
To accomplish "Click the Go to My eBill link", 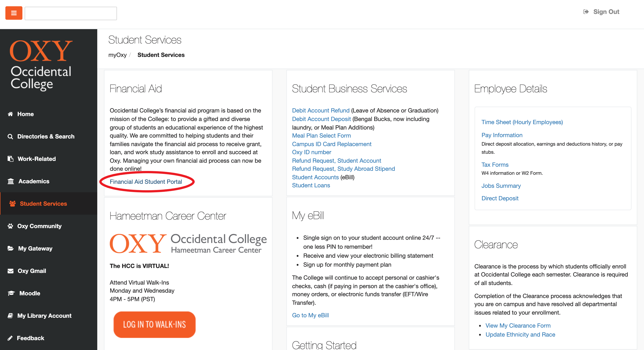I will pos(310,315).
